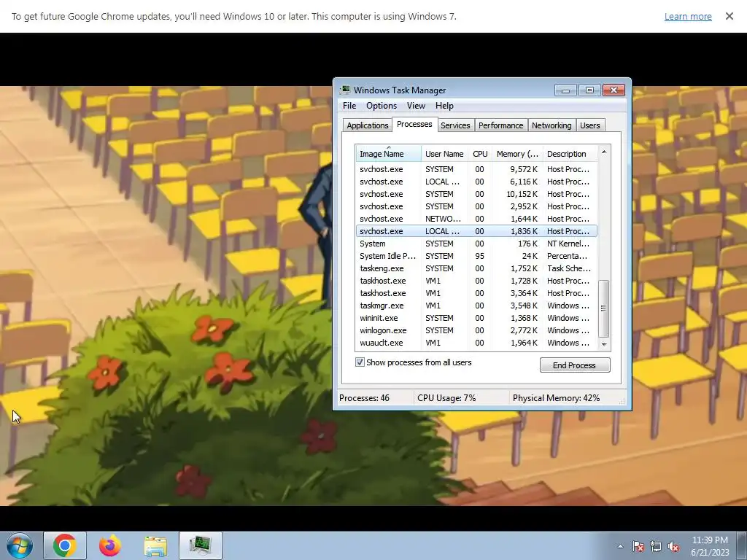Click the Processes: 46 status entry
Viewport: 747px width, 560px height.
point(364,398)
